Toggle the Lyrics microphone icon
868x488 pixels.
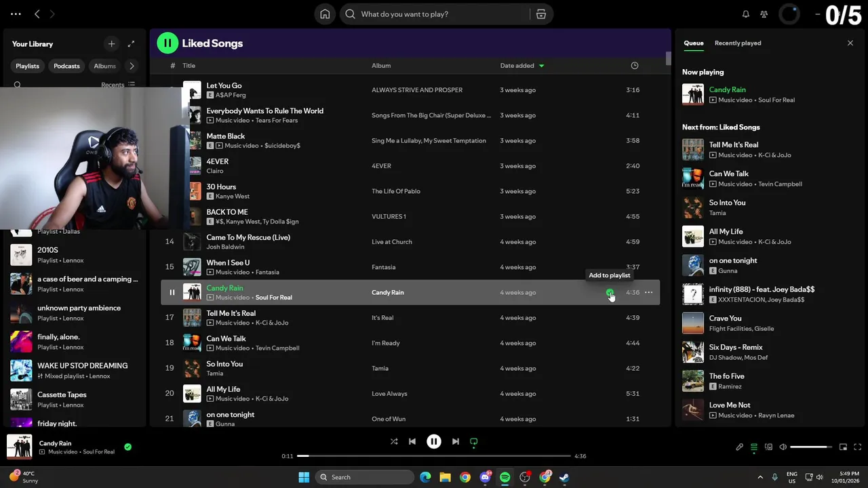740,447
